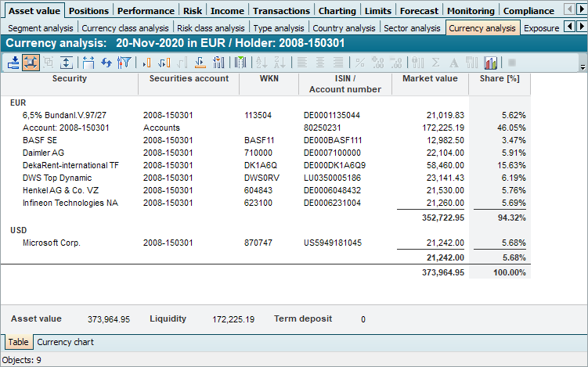Open the filter settings funnel icon
Screen dimensions: 588x367
pyautogui.click(x=123, y=62)
